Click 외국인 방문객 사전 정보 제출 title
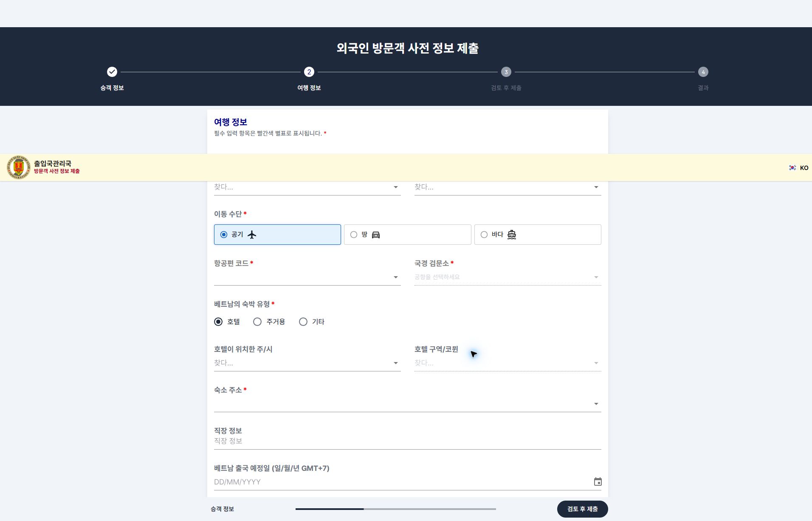This screenshot has height=521, width=812. click(x=408, y=48)
